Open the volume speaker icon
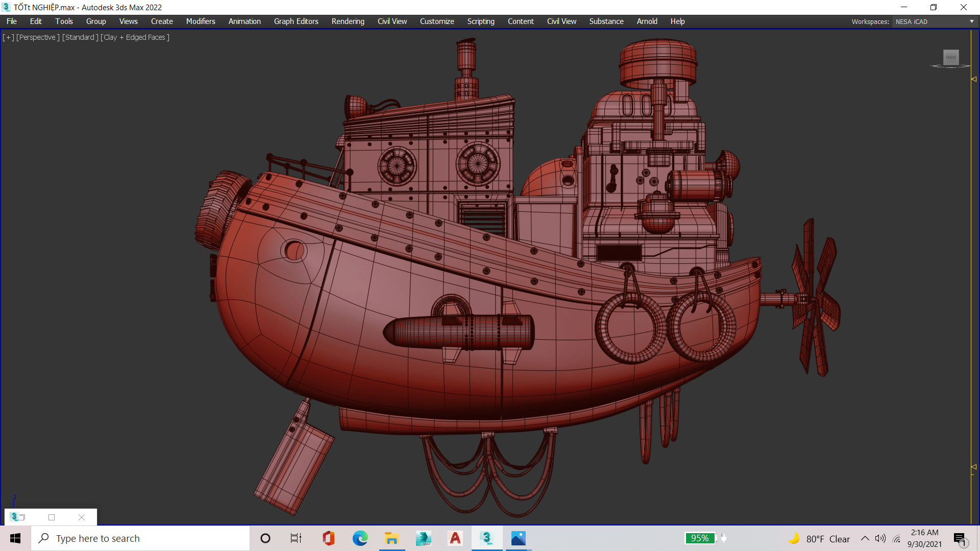The height and width of the screenshot is (551, 980). coord(880,538)
